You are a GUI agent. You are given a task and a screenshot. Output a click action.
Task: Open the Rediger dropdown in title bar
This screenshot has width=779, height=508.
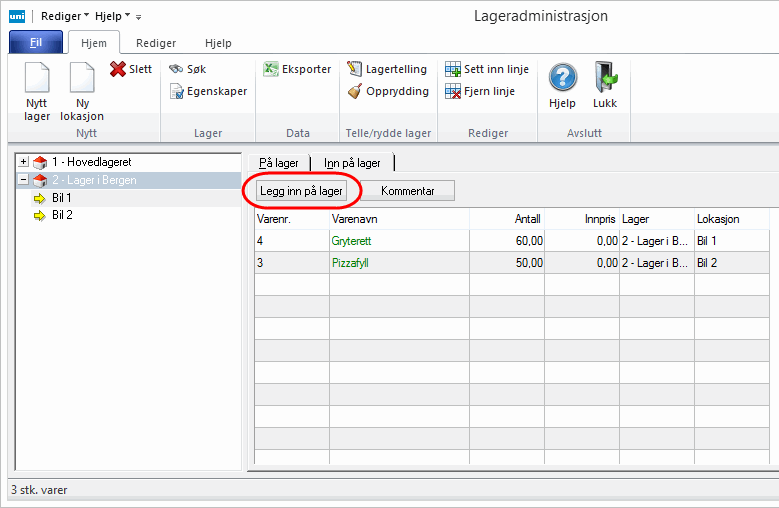[x=65, y=16]
